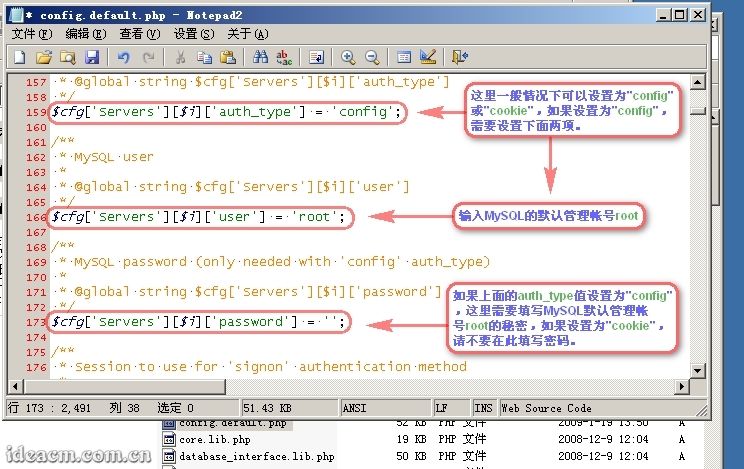Viewport: 744px width, 469px height.
Task: Click the 行 173 line position status field
Action: coord(122,408)
